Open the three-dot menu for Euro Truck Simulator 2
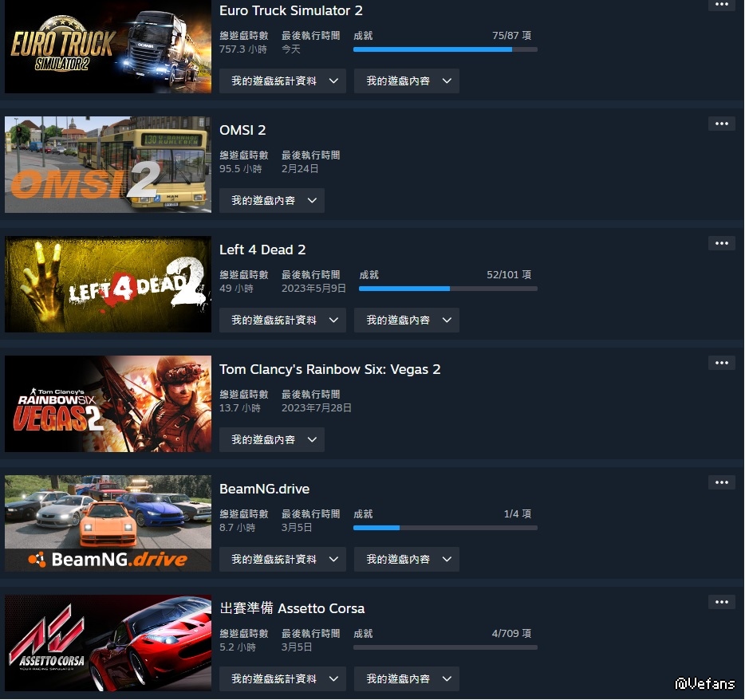The image size is (745, 700). point(721,5)
